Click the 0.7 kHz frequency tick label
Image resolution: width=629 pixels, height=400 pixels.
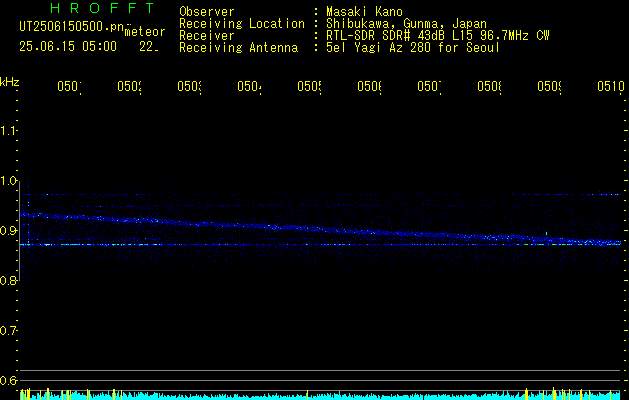8,331
